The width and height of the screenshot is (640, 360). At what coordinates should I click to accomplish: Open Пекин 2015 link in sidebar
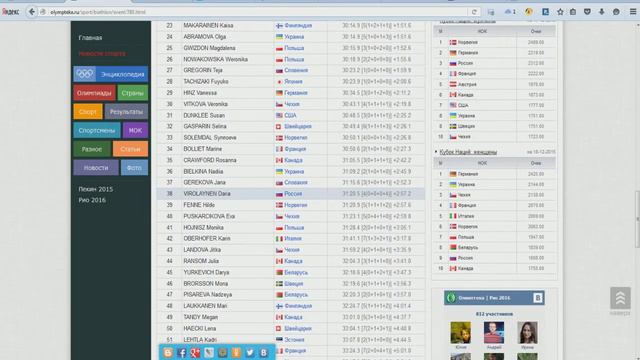96,189
